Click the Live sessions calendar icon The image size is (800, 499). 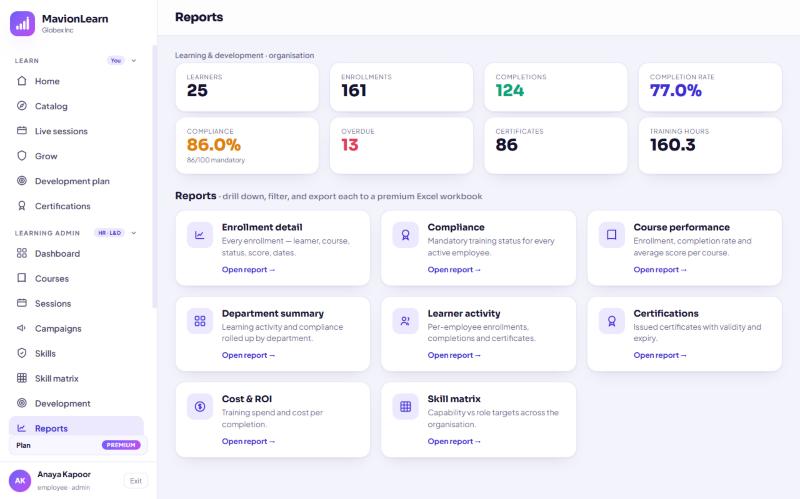(x=21, y=131)
